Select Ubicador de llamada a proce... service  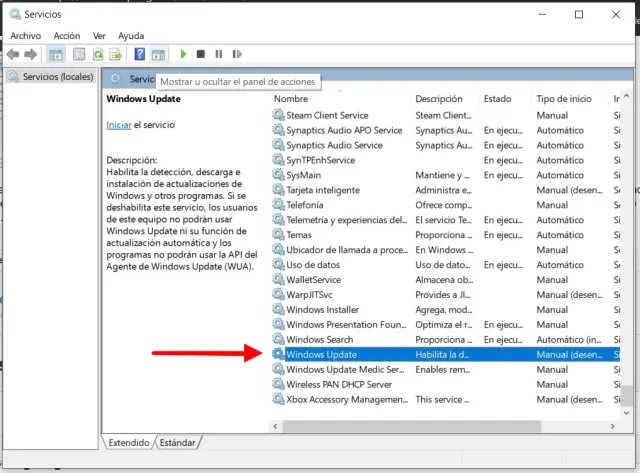[446, 250]
